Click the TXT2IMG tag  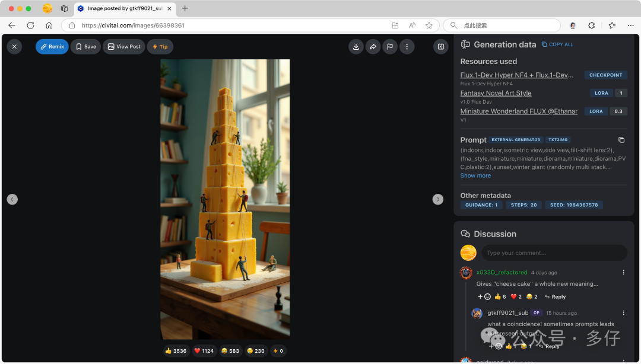pos(558,140)
